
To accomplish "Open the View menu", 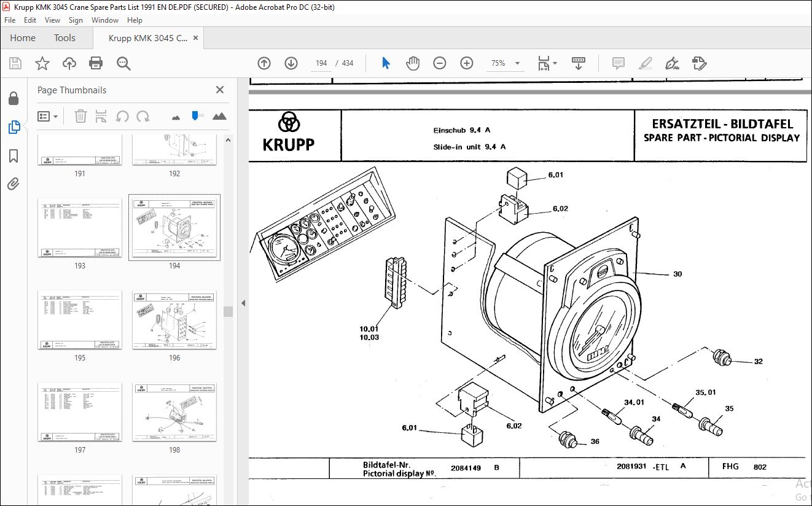I will [52, 20].
